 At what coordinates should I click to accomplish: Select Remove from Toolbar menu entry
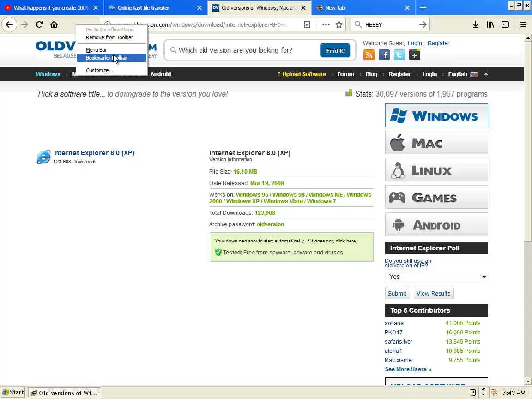[112, 37]
